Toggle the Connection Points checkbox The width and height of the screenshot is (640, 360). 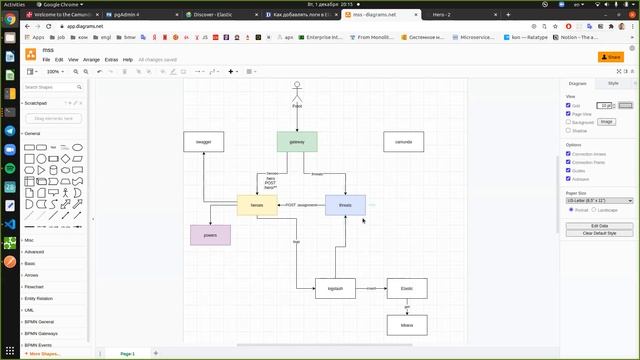coord(568,162)
